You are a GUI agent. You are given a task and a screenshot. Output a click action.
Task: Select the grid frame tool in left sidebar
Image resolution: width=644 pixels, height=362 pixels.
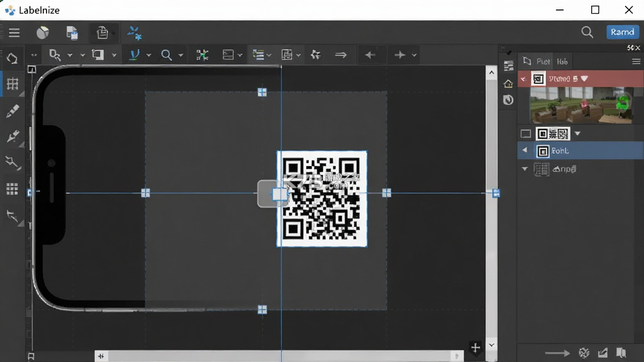pos(13,84)
